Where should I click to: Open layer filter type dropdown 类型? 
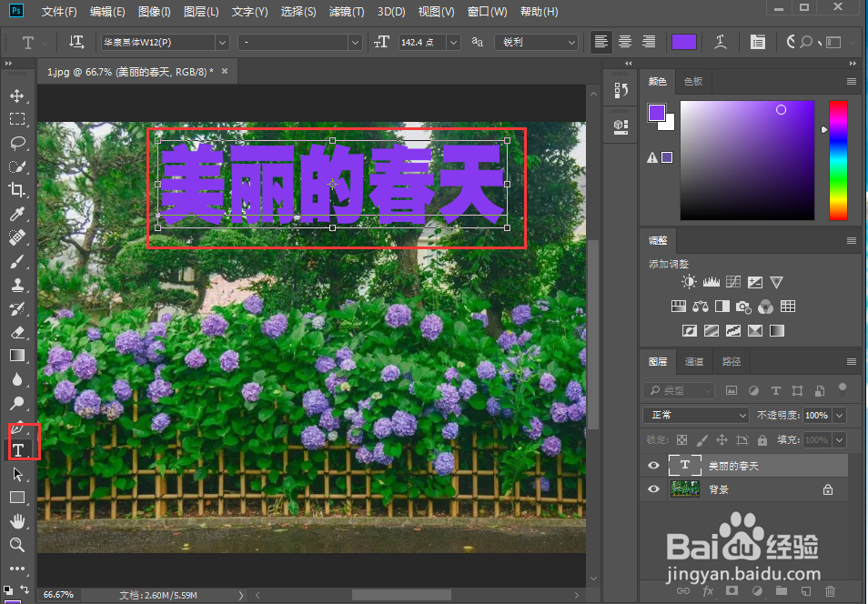click(x=680, y=390)
